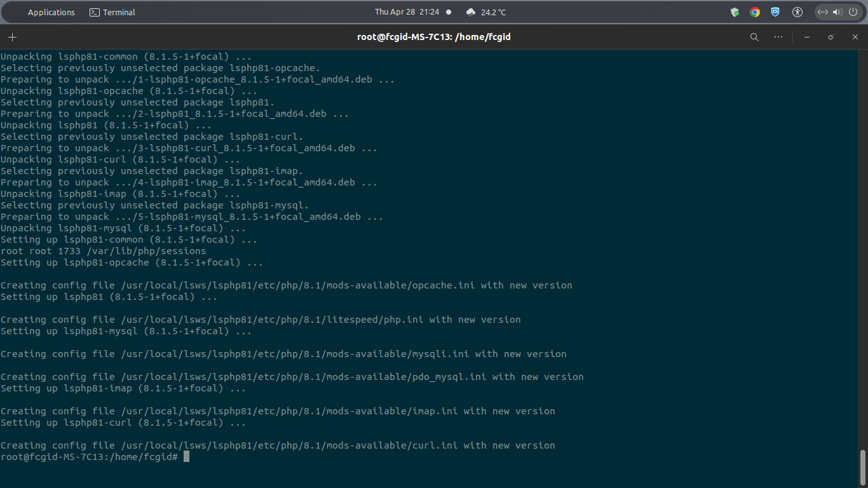
Task: Click 'Setting up lsphp81-imap' line
Action: (123, 388)
